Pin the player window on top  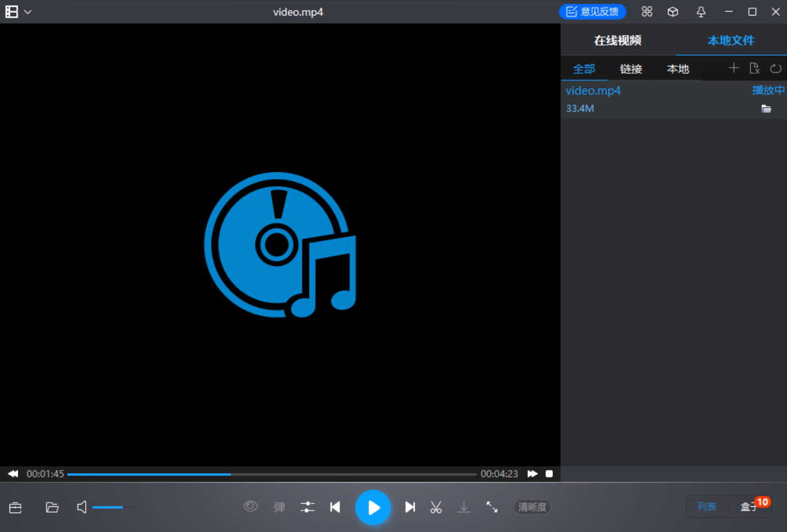coord(701,11)
